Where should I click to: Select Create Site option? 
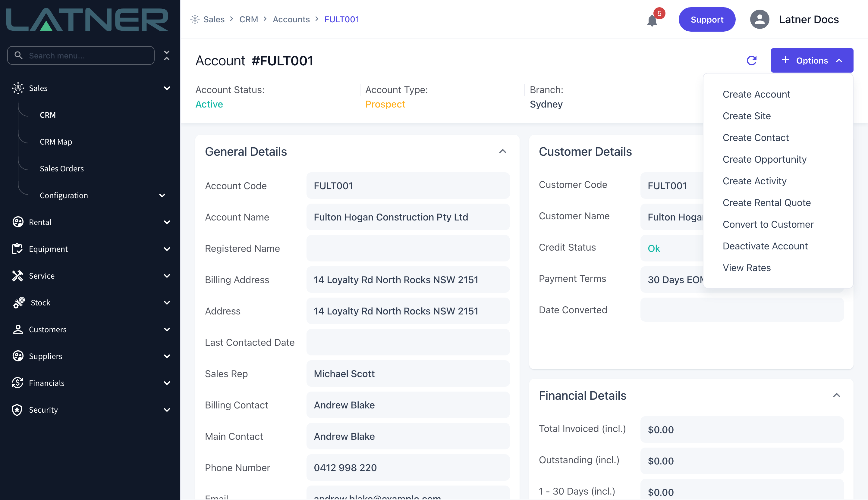(x=747, y=116)
